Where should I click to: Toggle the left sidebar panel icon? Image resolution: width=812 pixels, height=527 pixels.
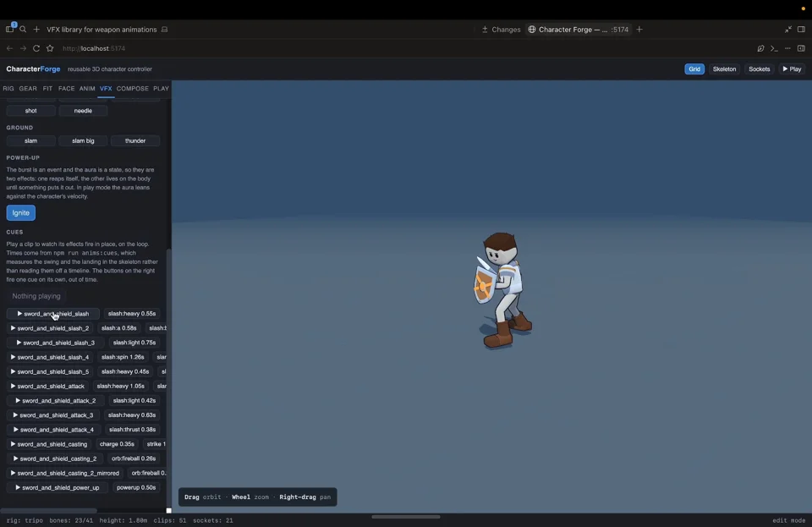10,29
